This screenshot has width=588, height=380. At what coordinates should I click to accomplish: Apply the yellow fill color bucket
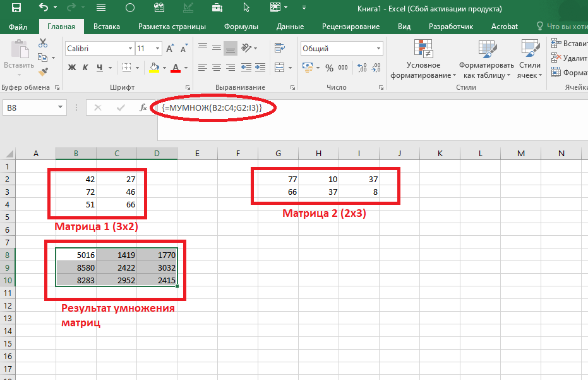click(154, 68)
